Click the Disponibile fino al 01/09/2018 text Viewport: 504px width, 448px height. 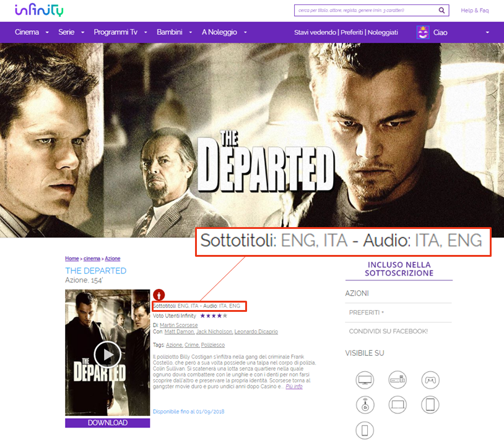pos(189,411)
